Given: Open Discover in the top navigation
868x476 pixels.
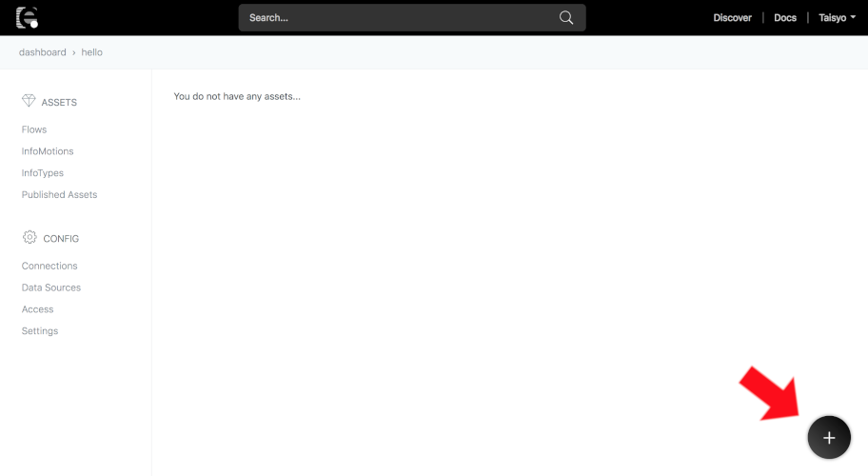Looking at the screenshot, I should [x=732, y=18].
